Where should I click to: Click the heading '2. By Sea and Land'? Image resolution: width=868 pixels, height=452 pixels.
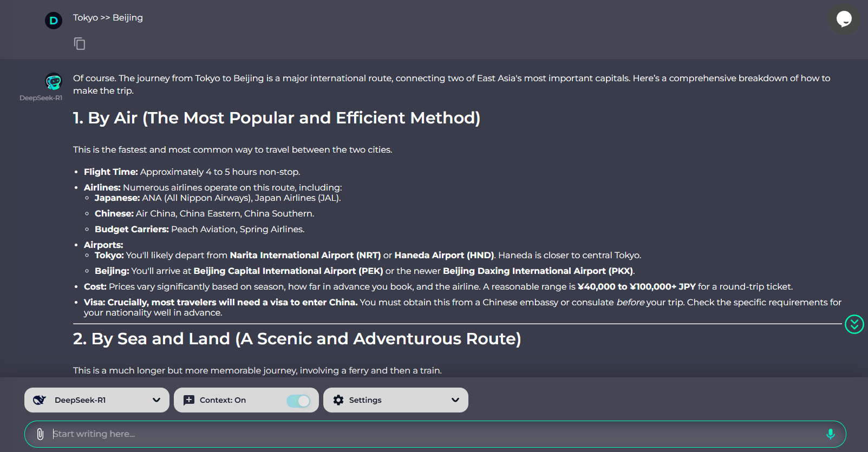(x=297, y=339)
